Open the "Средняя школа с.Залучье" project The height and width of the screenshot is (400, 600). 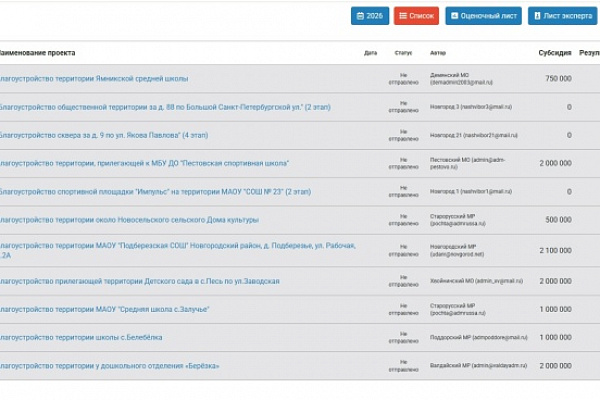click(104, 310)
